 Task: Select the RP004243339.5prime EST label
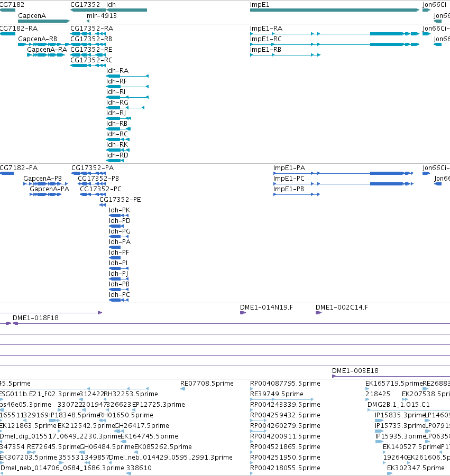click(286, 404)
